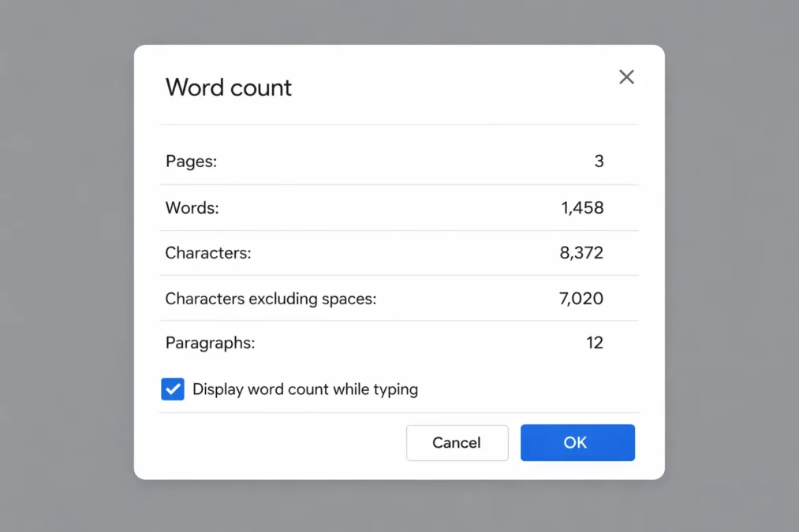
Task: Select the 'Paragraphs:' row label
Action: [x=210, y=343]
